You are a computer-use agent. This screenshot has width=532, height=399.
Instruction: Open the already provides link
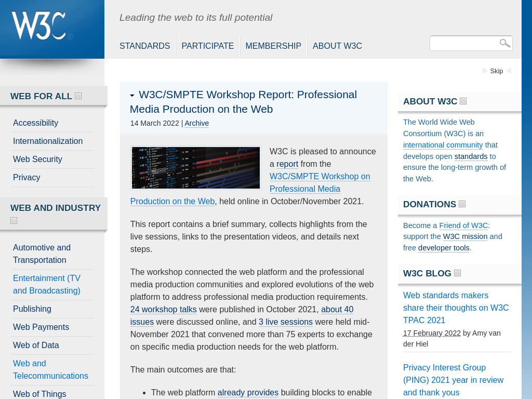coord(248,393)
